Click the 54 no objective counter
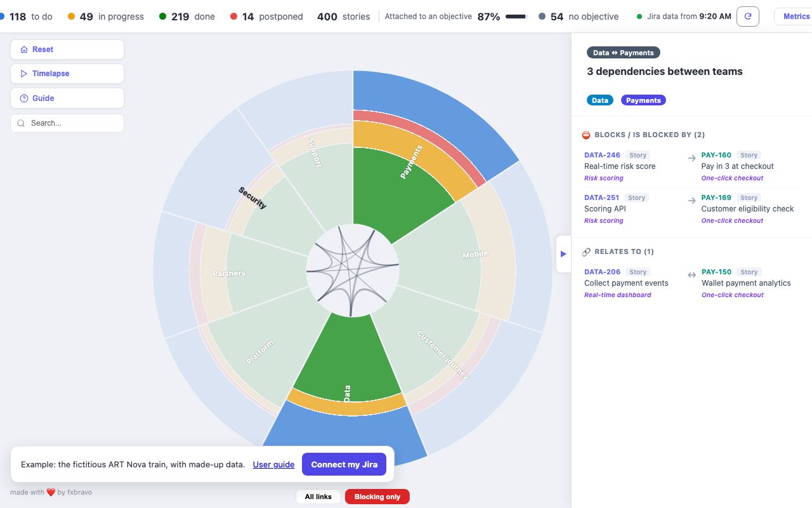 pyautogui.click(x=579, y=17)
